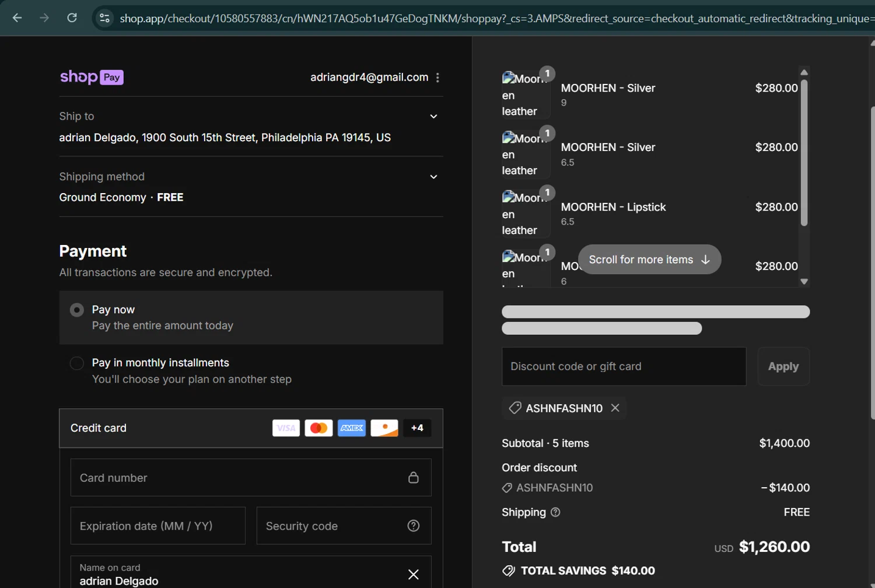
Task: Reload the checkout page
Action: [x=72, y=18]
